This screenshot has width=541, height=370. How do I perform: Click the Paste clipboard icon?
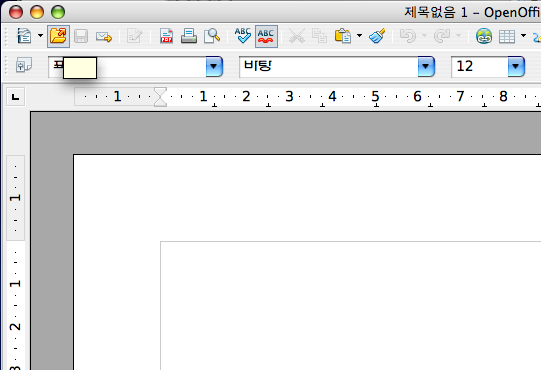[x=343, y=36]
